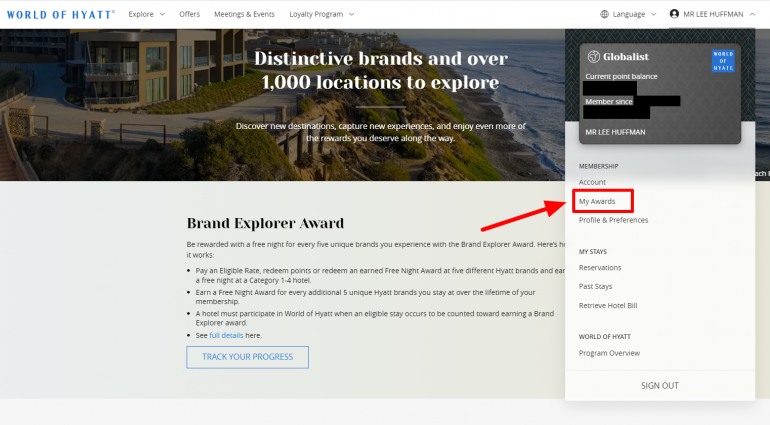Go to Meetings & Events
770x425 pixels.
(x=244, y=14)
